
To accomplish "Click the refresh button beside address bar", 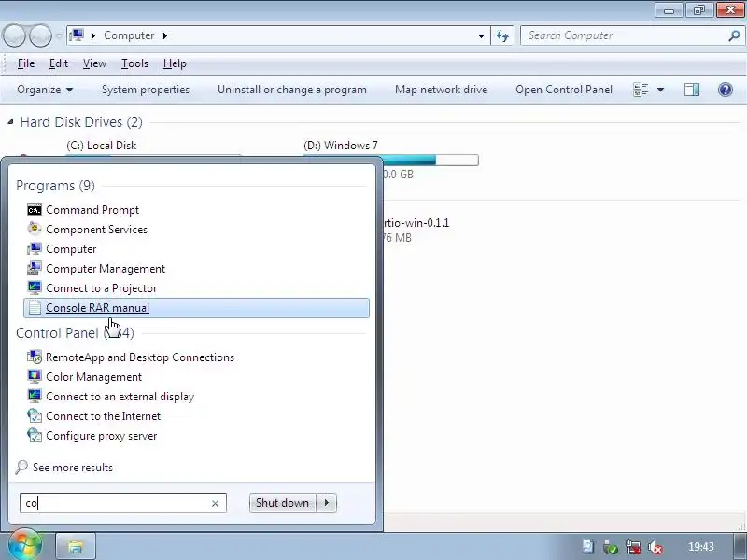I will pyautogui.click(x=502, y=35).
